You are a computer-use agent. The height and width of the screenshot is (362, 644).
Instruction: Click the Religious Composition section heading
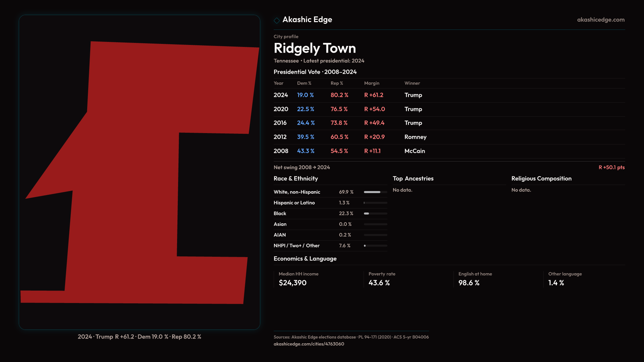click(541, 179)
